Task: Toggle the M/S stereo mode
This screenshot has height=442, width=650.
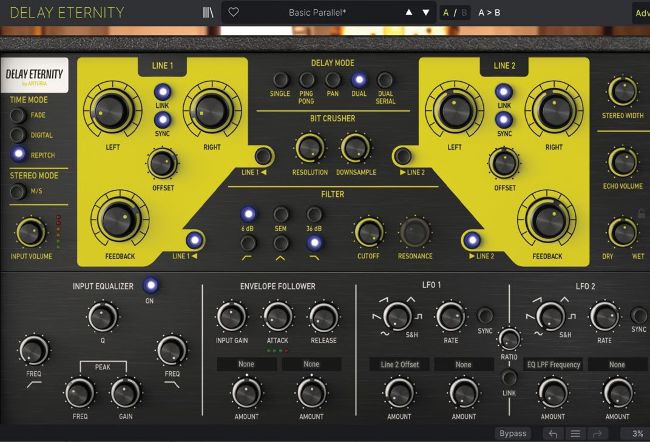Action: 18,192
